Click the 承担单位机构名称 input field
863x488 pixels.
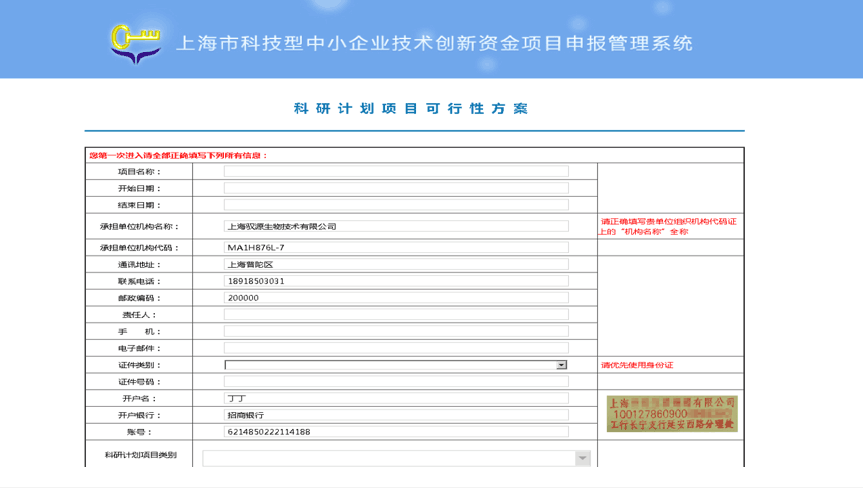tap(396, 226)
